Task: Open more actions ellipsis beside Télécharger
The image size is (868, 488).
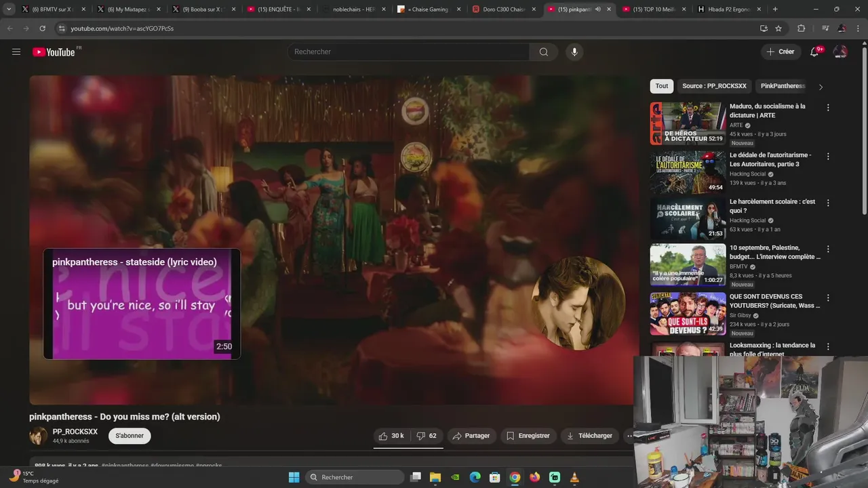Action: pos(630,436)
